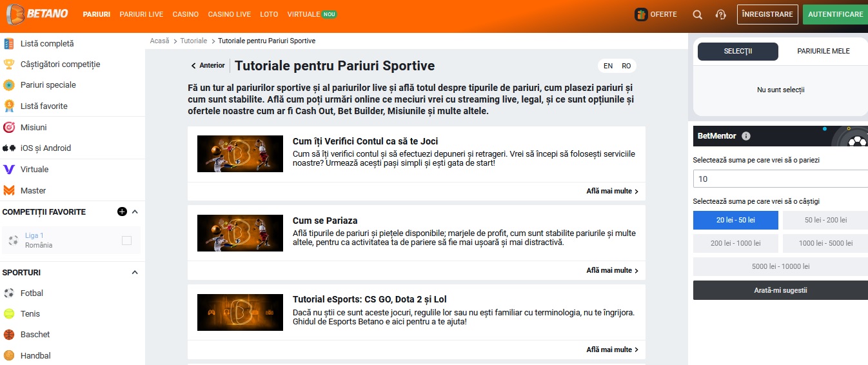Click the Master M icon
Screen dimensions: 868x365
[x=9, y=190]
